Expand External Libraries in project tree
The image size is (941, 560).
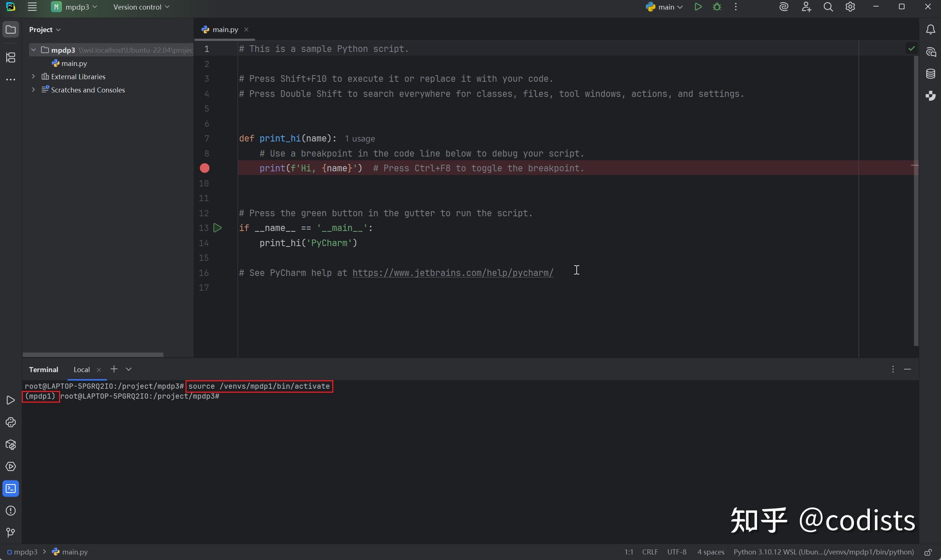[x=33, y=76]
